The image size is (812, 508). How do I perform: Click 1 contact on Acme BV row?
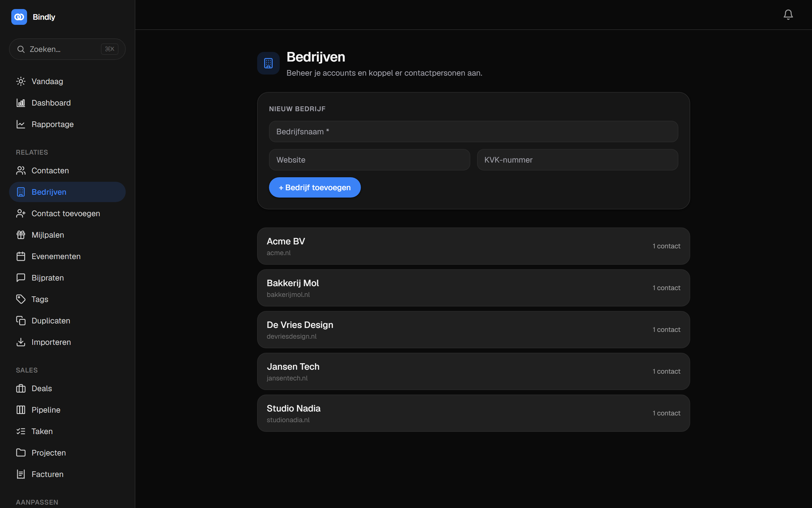667,246
